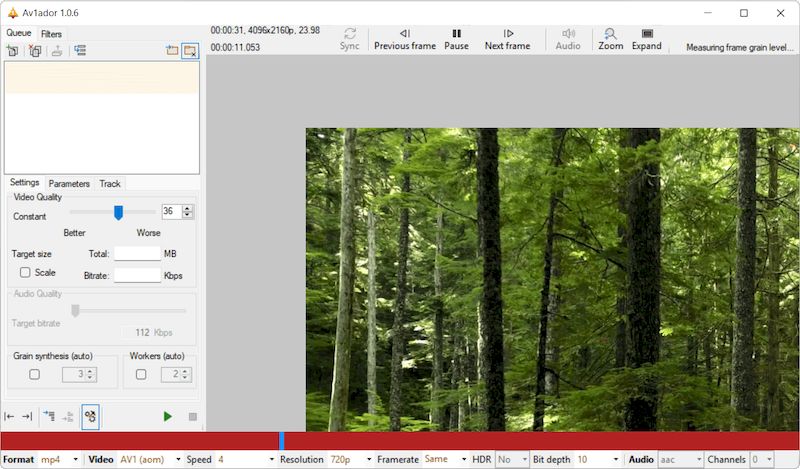Click the set start point arrow icon
This screenshot has width=800, height=469.
(x=9, y=416)
